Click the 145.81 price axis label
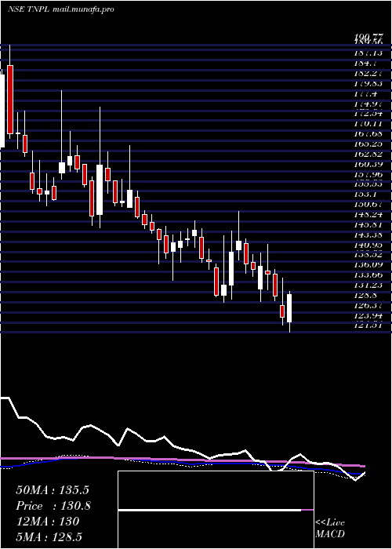The width and height of the screenshot is (392, 549). pos(368,225)
